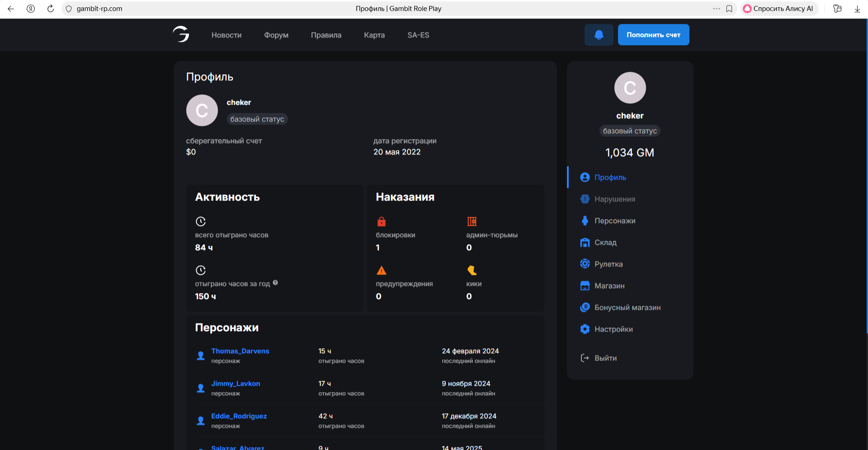Reload the page
This screenshot has width=868, height=450.
pyautogui.click(x=51, y=9)
